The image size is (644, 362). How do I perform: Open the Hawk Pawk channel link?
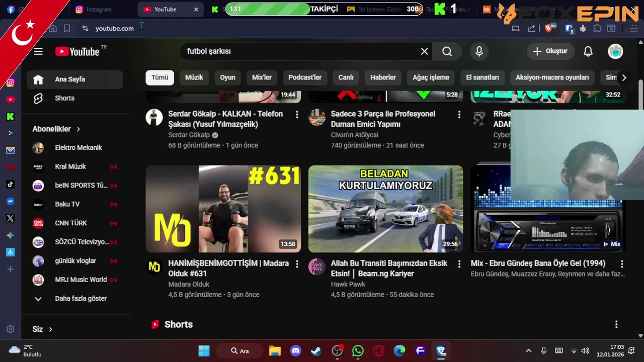click(348, 284)
